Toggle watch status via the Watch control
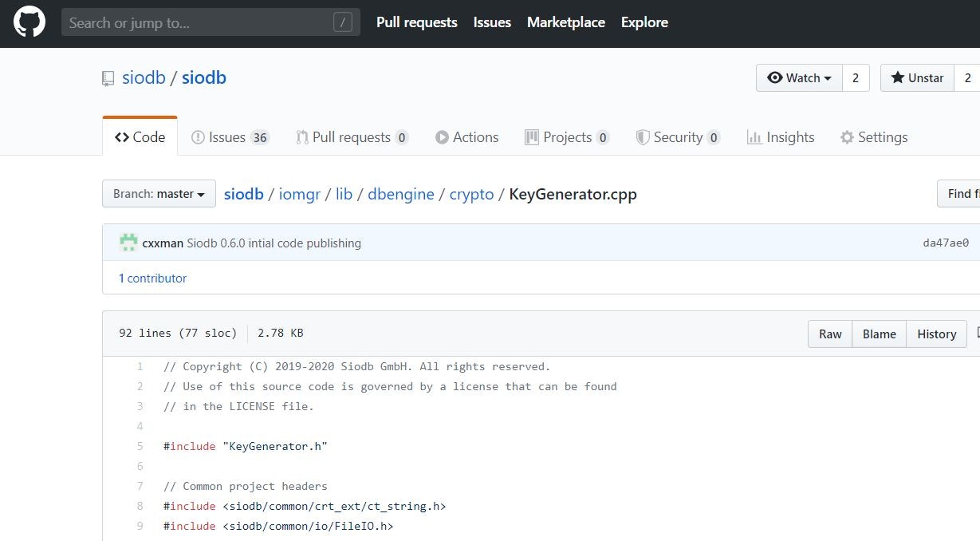This screenshot has width=980, height=541. tap(798, 77)
